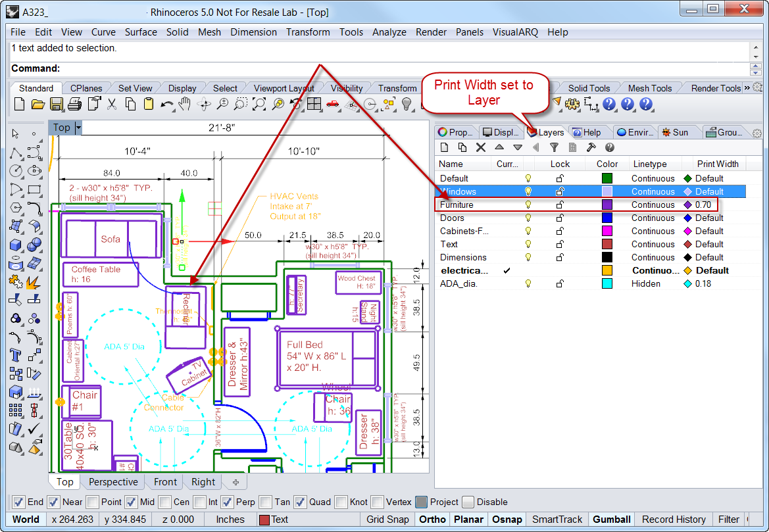Toggle the Quad osnap checkbox
This screenshot has width=769, height=532.
[x=300, y=502]
